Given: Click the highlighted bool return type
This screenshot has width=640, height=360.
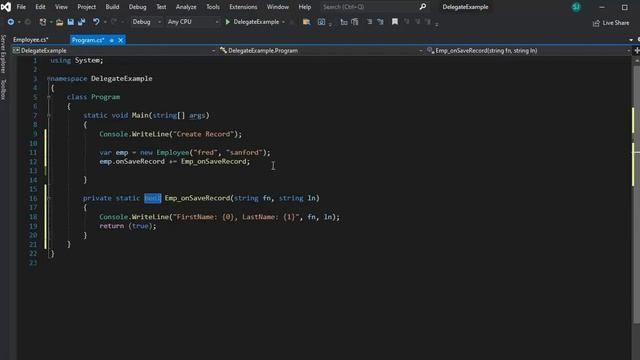Looking at the screenshot, I should (153, 198).
